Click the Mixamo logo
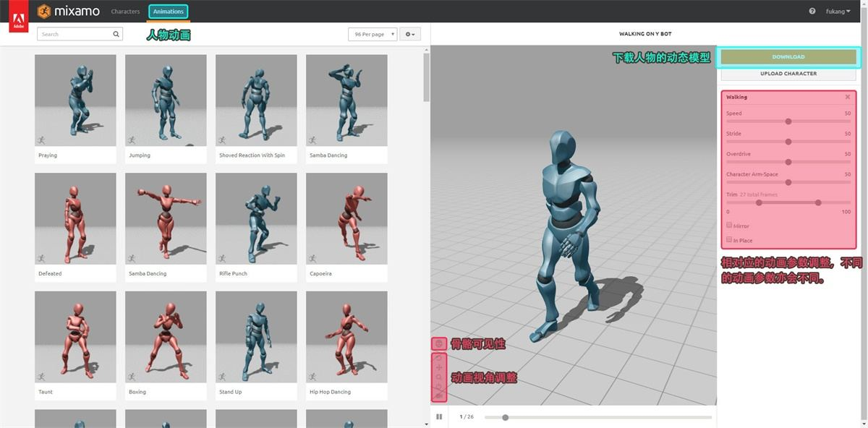 [x=69, y=12]
